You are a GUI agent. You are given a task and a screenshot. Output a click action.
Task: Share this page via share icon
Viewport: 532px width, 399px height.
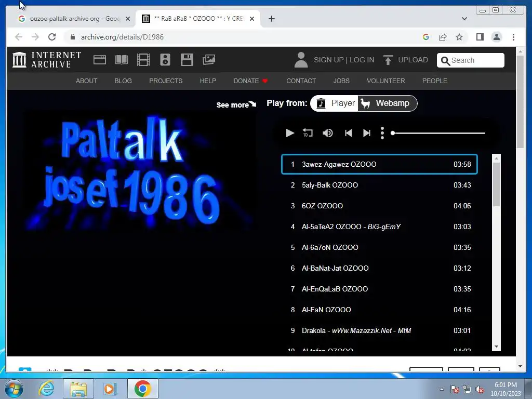click(443, 37)
